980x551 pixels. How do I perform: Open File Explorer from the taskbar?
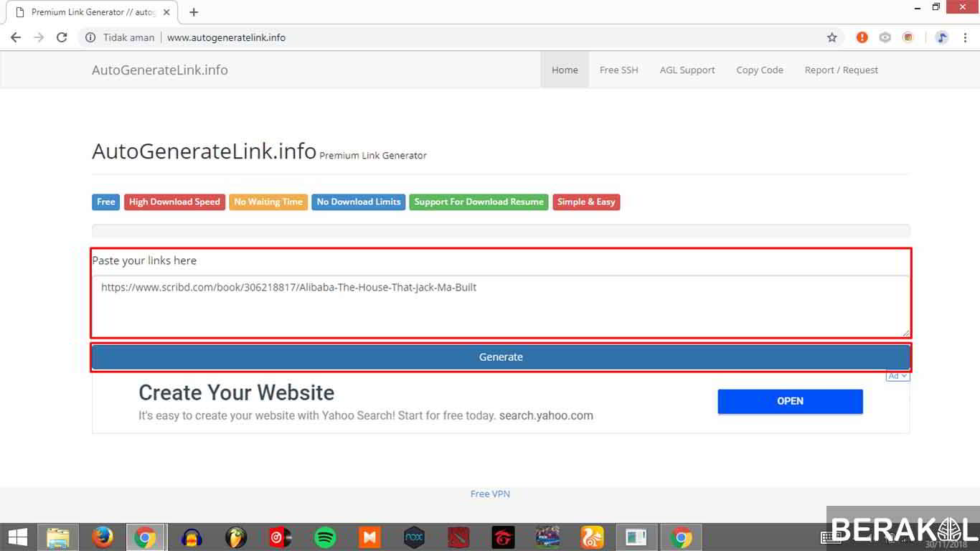58,537
